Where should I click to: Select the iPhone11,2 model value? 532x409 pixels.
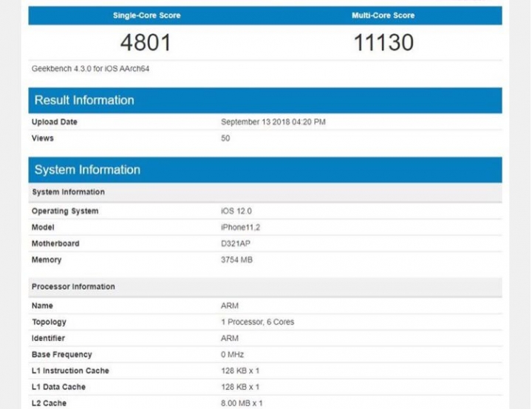pos(240,227)
